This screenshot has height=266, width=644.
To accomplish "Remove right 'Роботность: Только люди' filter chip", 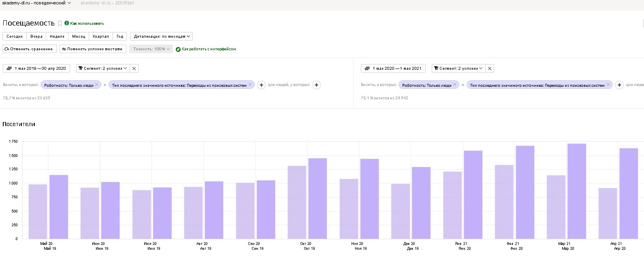I will tap(455, 85).
